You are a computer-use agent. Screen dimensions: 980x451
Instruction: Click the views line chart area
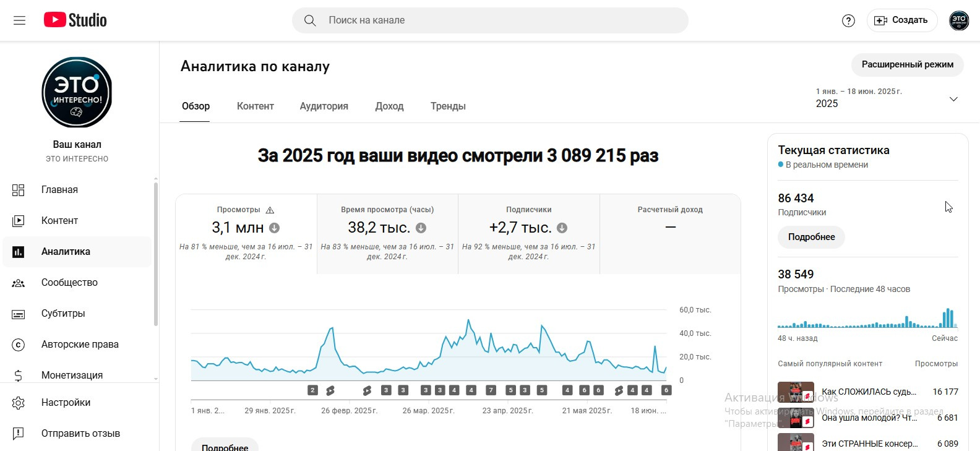click(x=428, y=345)
